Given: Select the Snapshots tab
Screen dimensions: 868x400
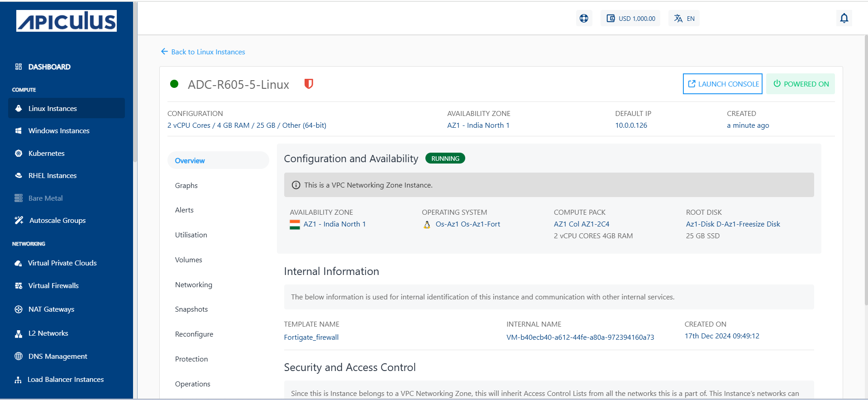Looking at the screenshot, I should coord(191,309).
